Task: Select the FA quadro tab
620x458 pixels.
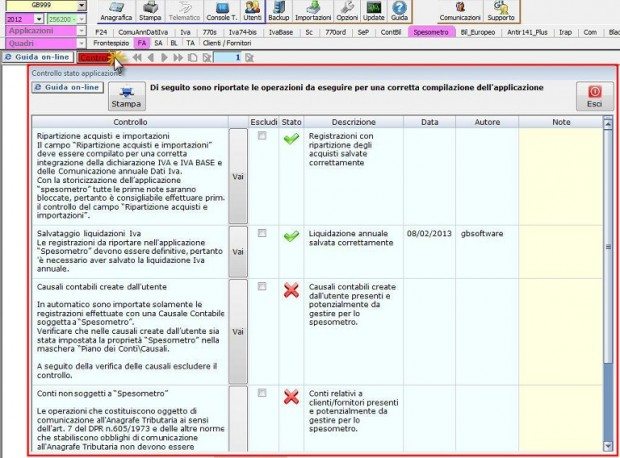Action: [142, 43]
